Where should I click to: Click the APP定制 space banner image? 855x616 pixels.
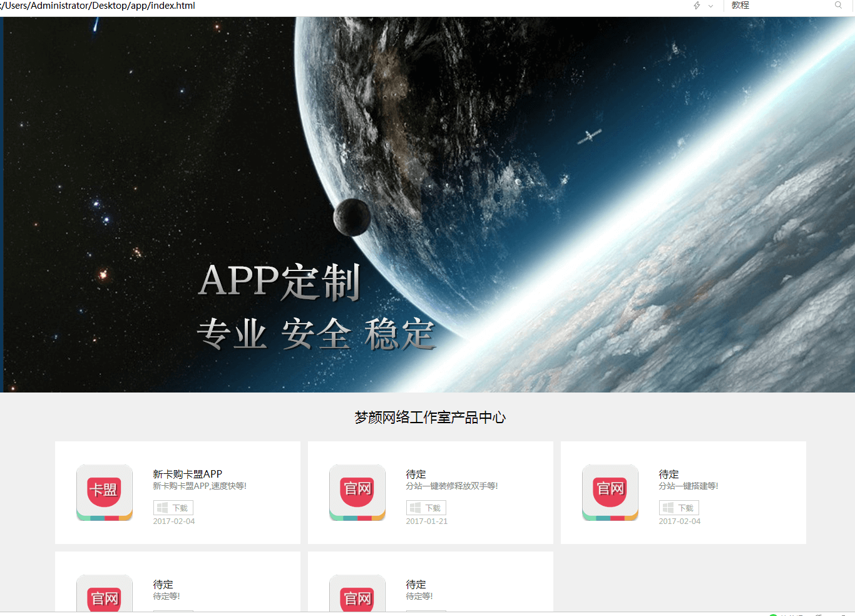pyautogui.click(x=427, y=205)
